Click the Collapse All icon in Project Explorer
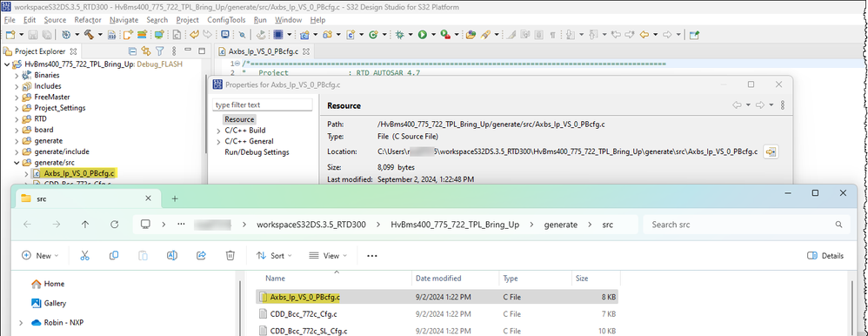868x336 pixels. (133, 51)
